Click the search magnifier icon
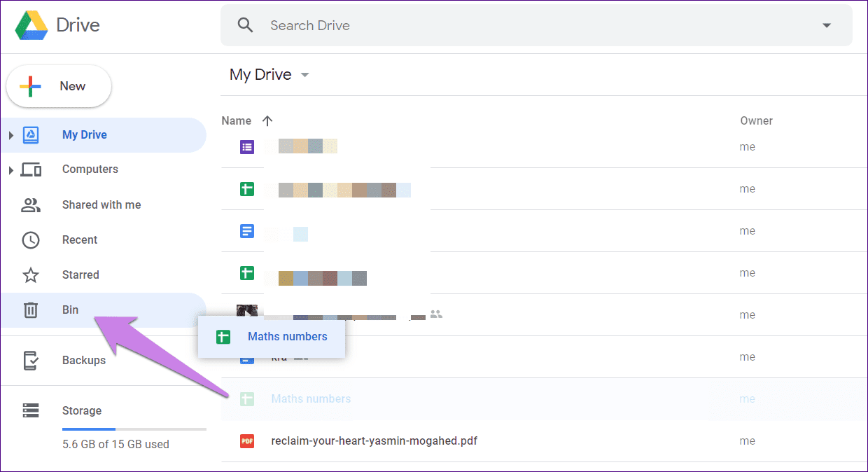 (245, 25)
